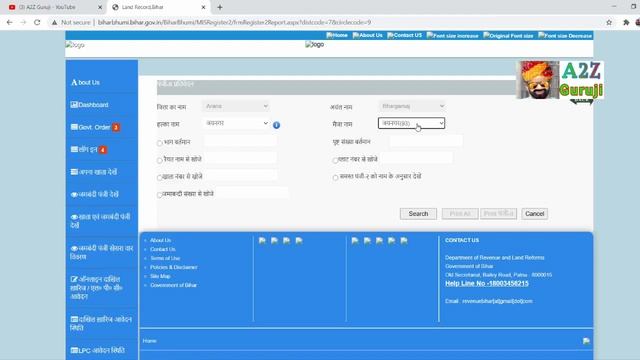Click the Print पंजी-2 button
Screen dimensions: 640x360
point(499,214)
